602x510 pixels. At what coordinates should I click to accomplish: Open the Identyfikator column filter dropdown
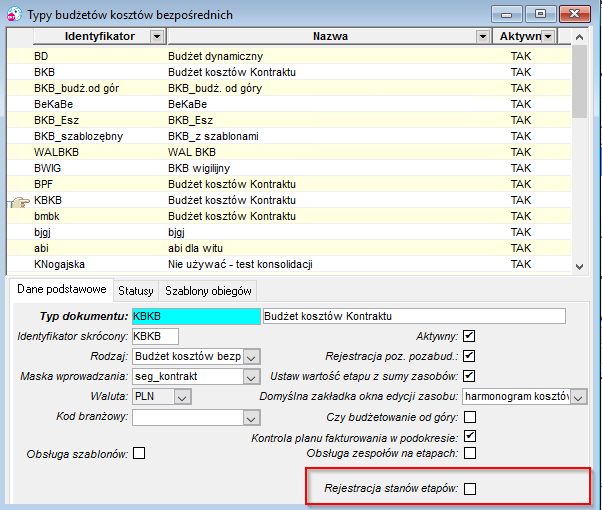click(157, 36)
